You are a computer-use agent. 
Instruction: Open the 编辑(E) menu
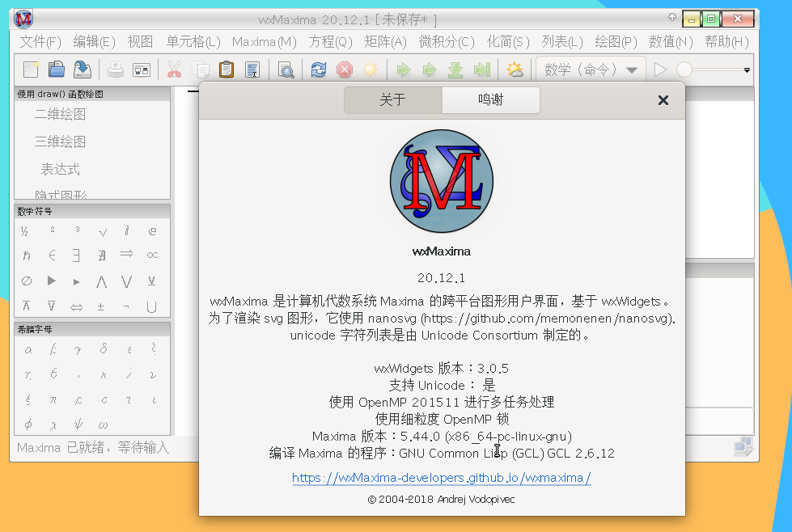coord(95,41)
